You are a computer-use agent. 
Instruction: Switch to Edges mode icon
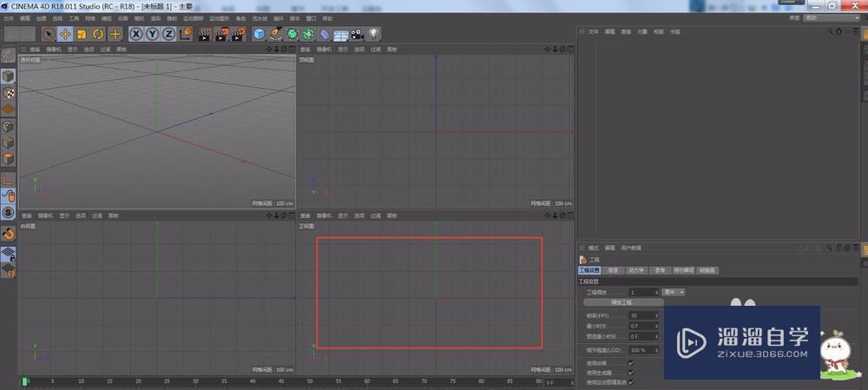pyautogui.click(x=9, y=143)
